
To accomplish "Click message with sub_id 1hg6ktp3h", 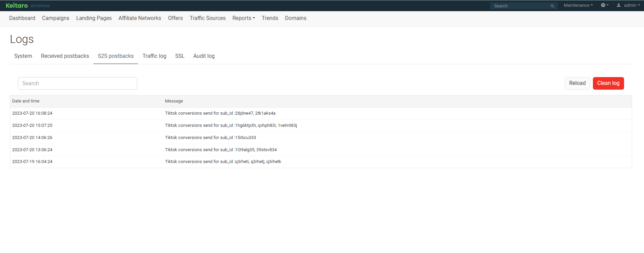I will click(x=231, y=125).
